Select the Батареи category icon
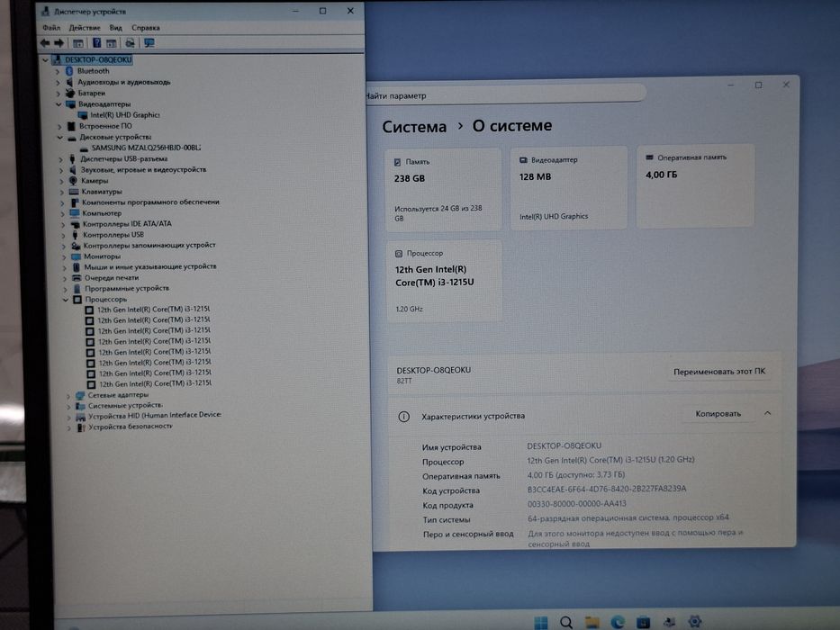This screenshot has width=840, height=630. pos(69,93)
